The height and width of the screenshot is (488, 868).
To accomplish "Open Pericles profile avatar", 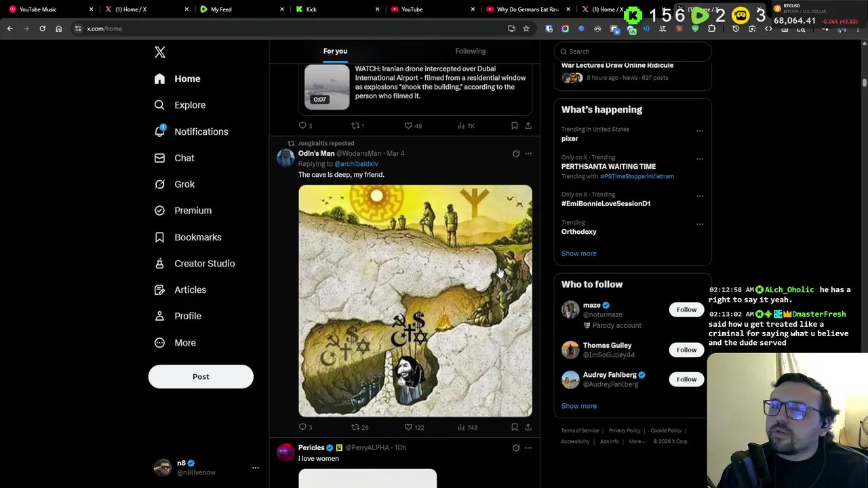I will (x=285, y=452).
